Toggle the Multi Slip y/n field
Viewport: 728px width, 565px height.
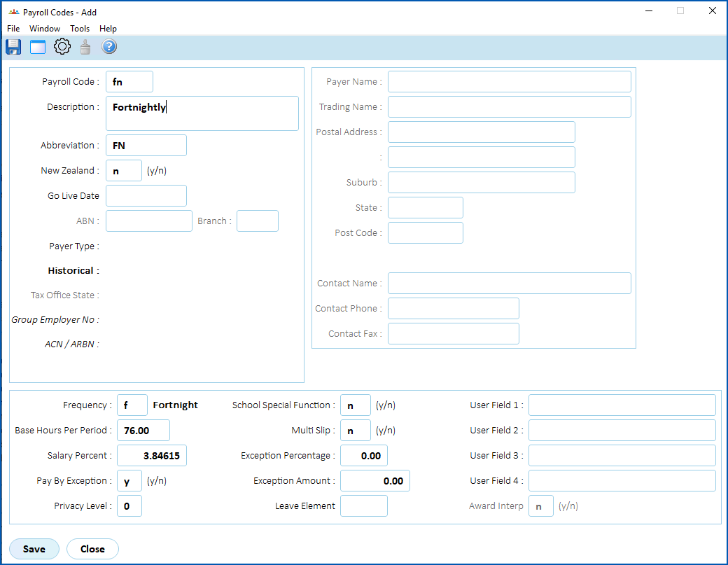tap(356, 431)
